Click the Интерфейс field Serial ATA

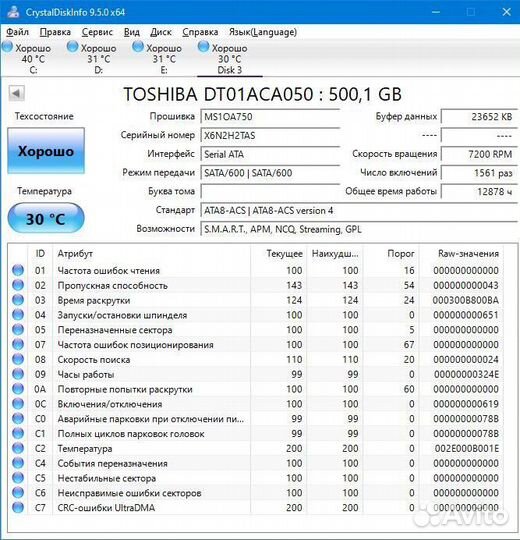coord(270,154)
